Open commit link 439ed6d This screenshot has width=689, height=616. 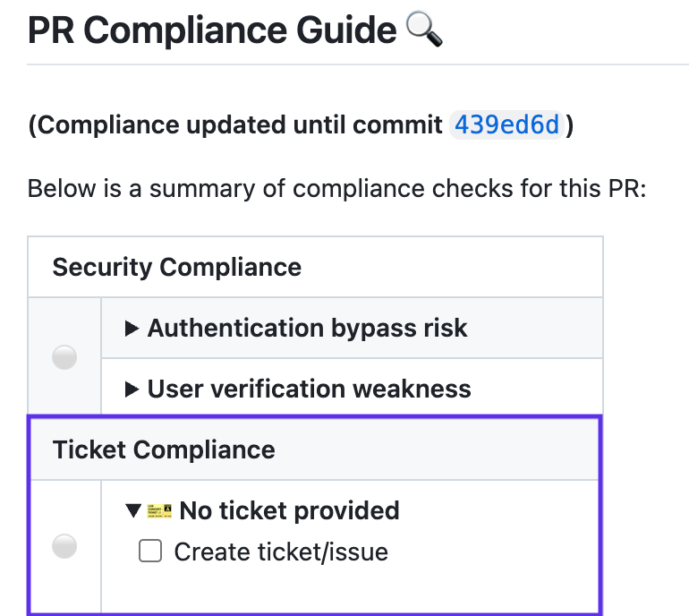pyautogui.click(x=507, y=124)
